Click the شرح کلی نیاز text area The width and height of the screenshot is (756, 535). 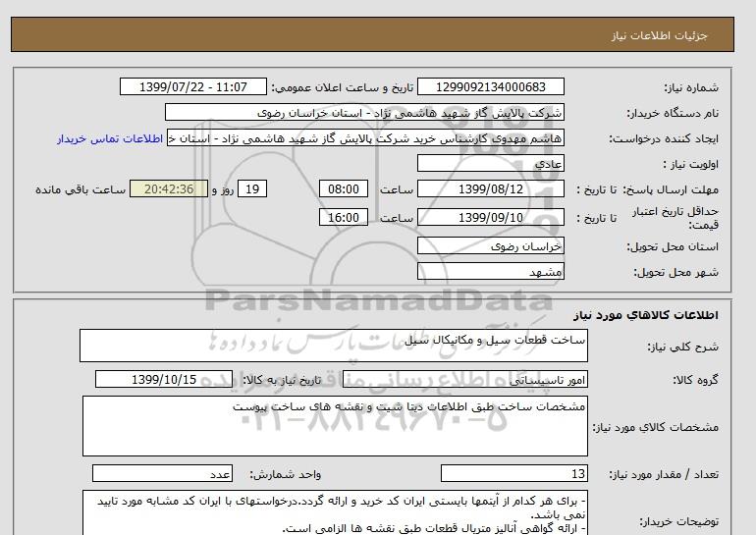334,346
